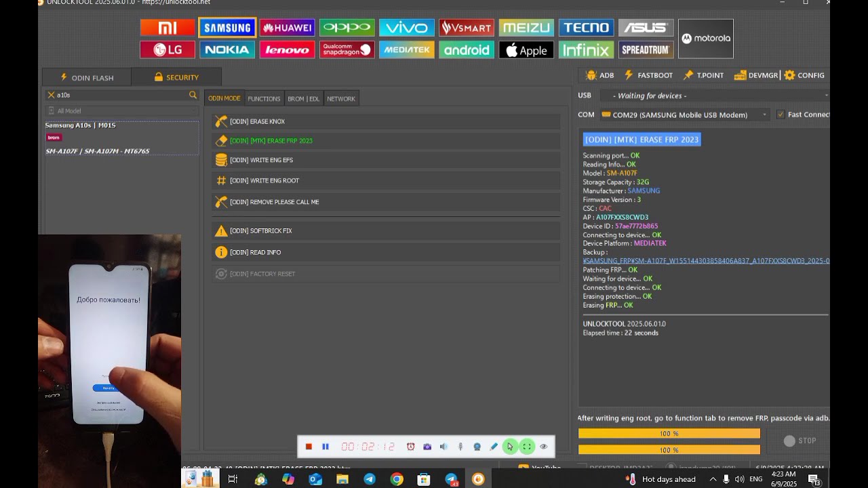
Task: Pick the Vivo brand logo
Action: [407, 28]
